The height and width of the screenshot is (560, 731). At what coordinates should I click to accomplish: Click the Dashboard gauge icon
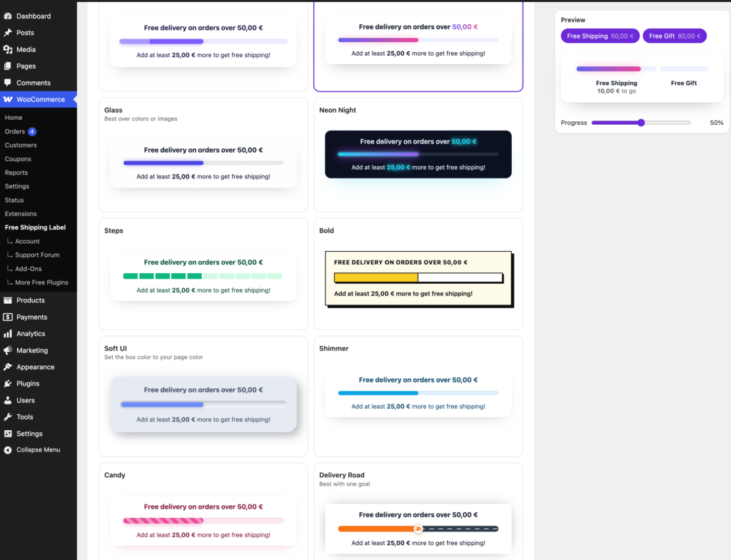[8, 16]
